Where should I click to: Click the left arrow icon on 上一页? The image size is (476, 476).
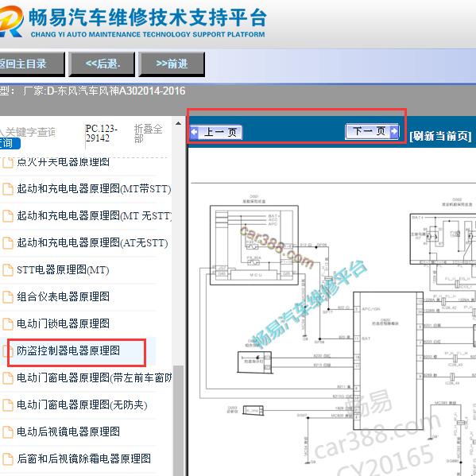194,133
